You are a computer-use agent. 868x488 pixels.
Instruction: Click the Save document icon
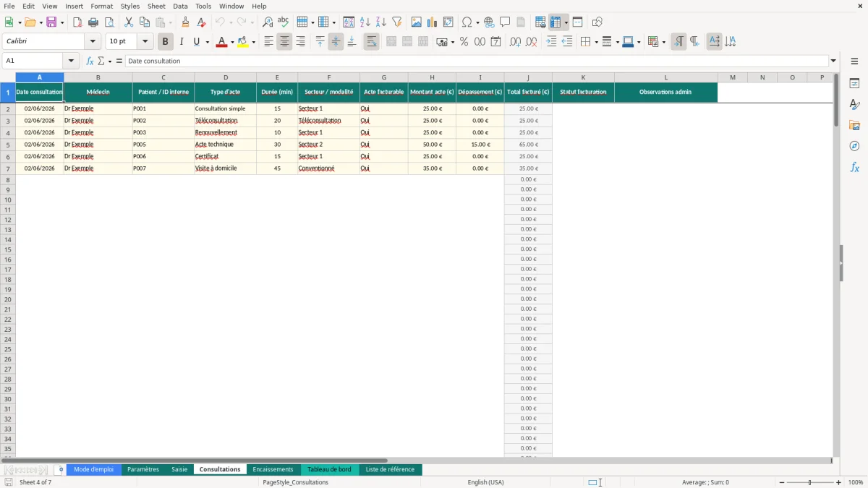click(x=51, y=22)
